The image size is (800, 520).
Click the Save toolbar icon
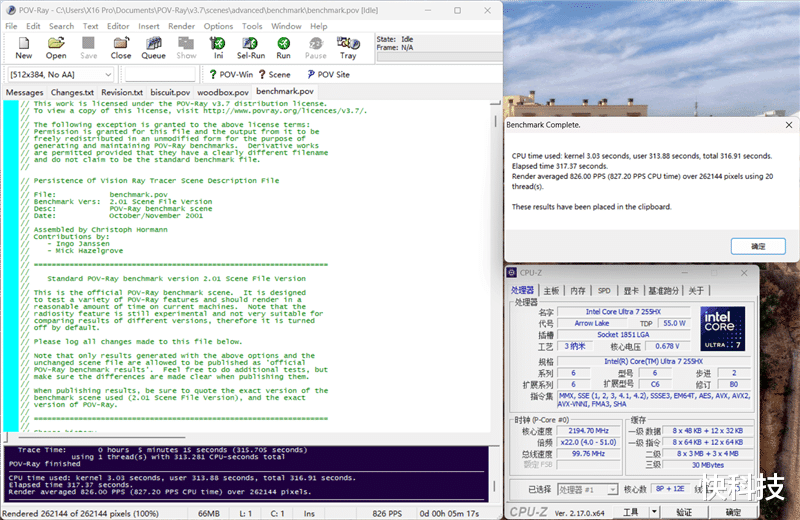click(x=88, y=48)
